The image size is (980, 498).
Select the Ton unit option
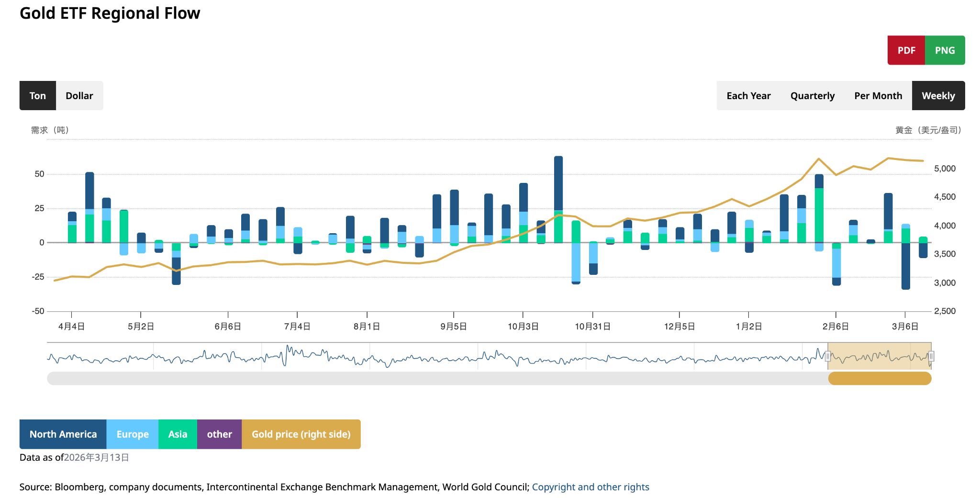click(x=37, y=95)
